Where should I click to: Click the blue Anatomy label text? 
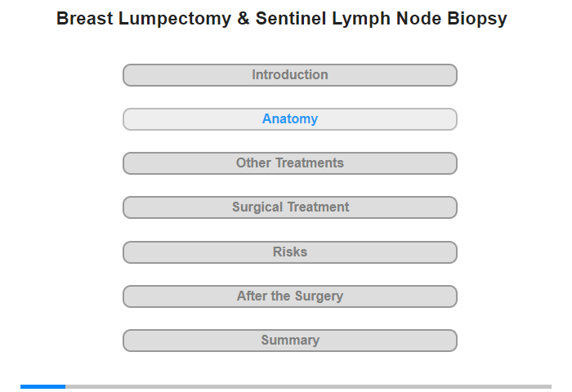[290, 119]
